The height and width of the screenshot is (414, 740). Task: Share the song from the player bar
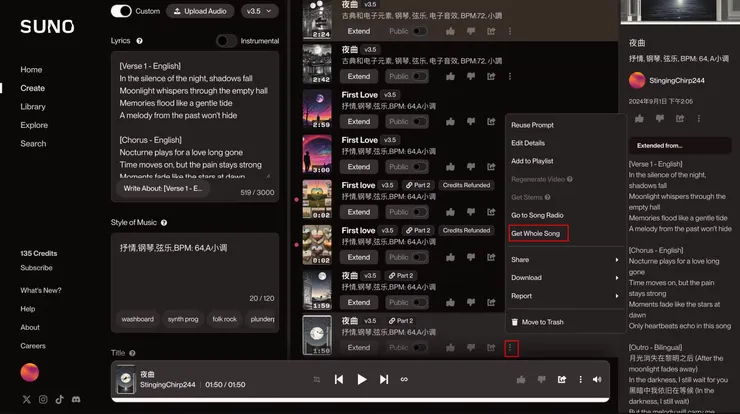[562, 380]
